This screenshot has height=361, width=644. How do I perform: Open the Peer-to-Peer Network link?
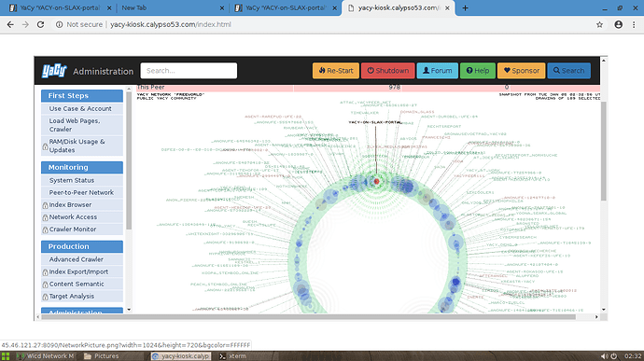[x=81, y=192]
